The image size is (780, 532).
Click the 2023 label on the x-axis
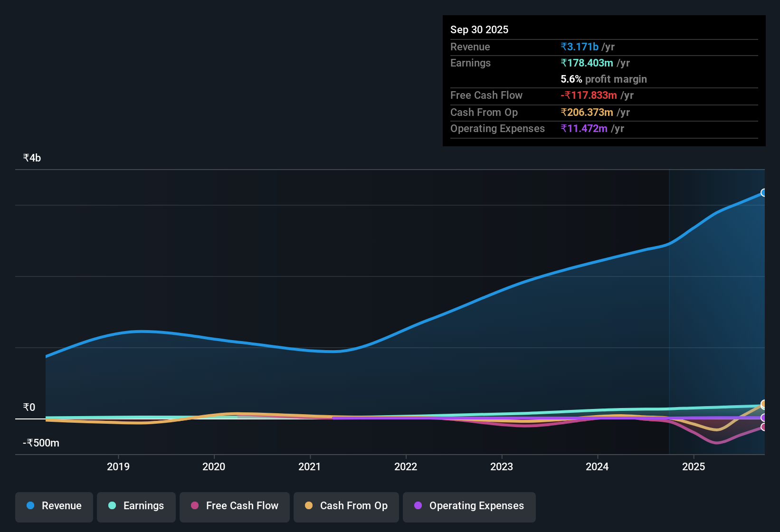click(x=502, y=467)
